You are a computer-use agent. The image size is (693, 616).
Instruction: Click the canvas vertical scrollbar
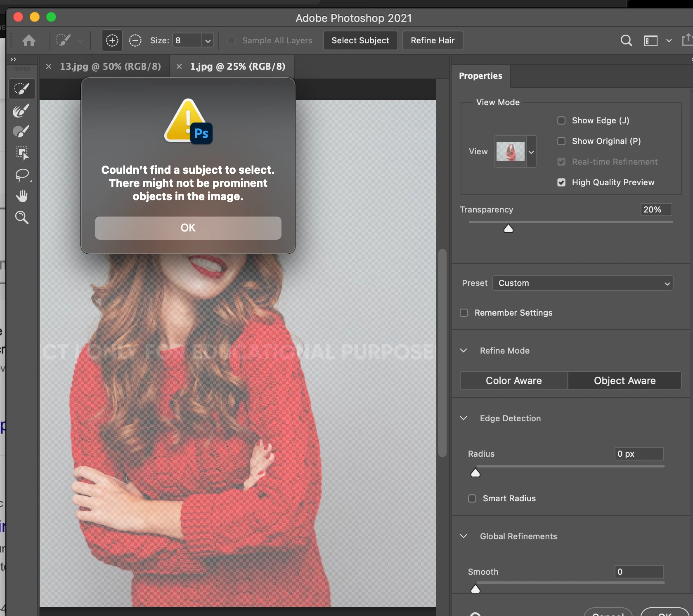pyautogui.click(x=442, y=353)
